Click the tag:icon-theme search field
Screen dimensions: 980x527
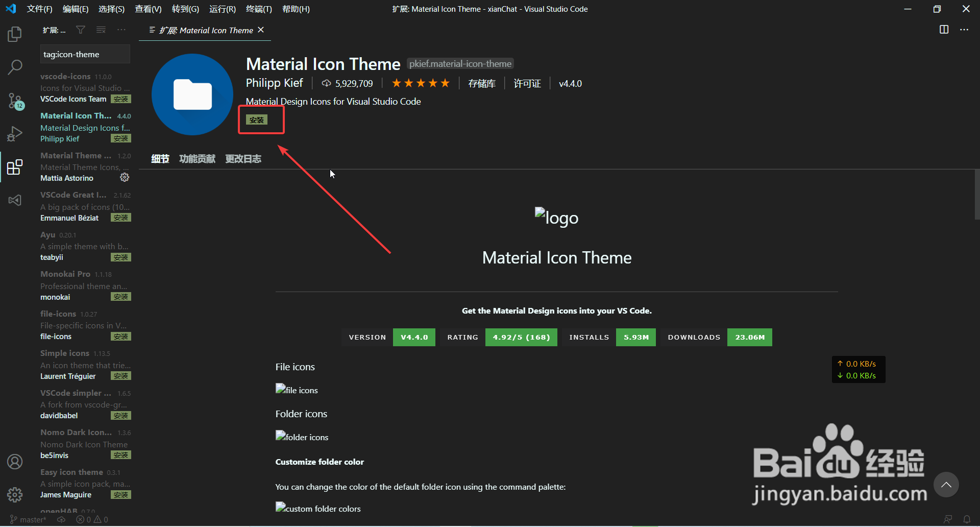[x=85, y=54]
